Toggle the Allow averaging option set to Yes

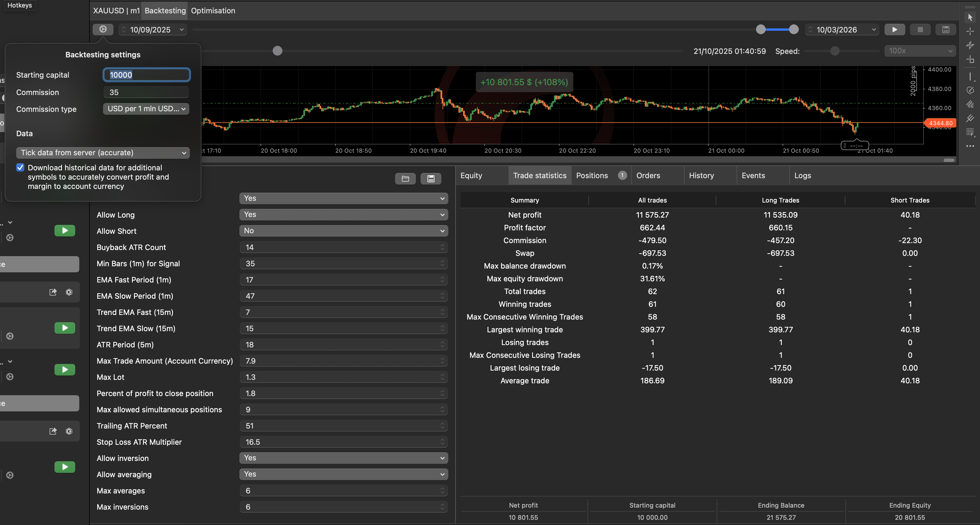click(343, 474)
